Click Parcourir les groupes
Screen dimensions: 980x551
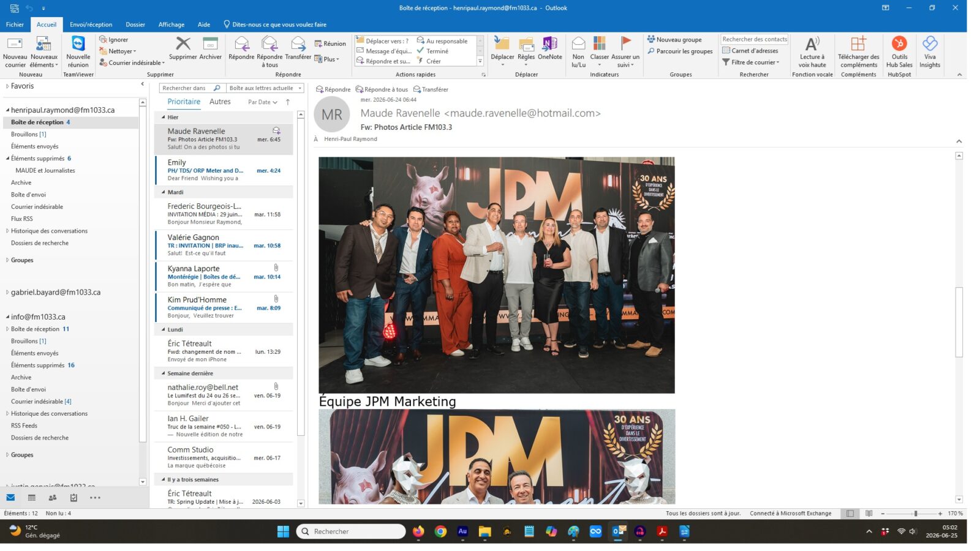coord(680,51)
